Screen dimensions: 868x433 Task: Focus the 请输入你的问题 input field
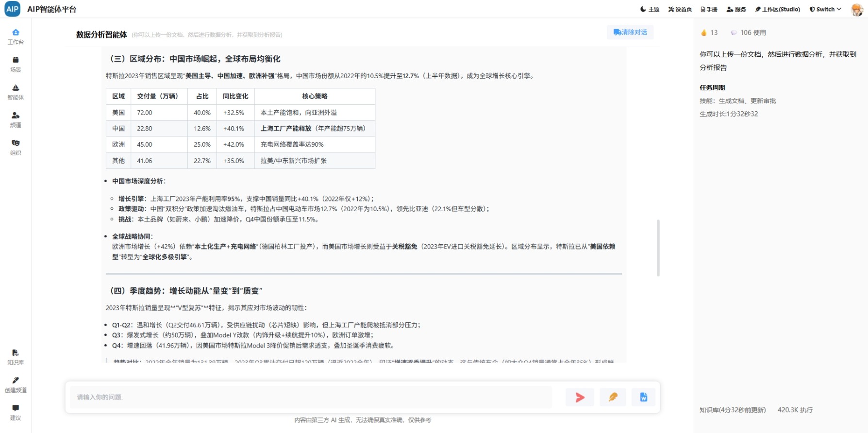coord(311,398)
